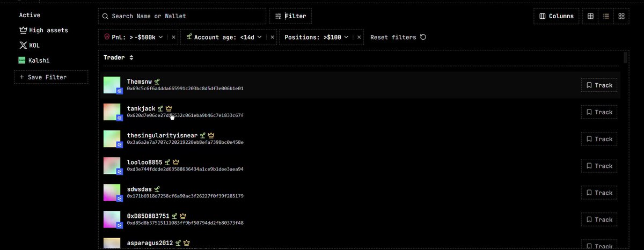Remove the PnL filter chip
644x250 pixels.
click(x=173, y=37)
